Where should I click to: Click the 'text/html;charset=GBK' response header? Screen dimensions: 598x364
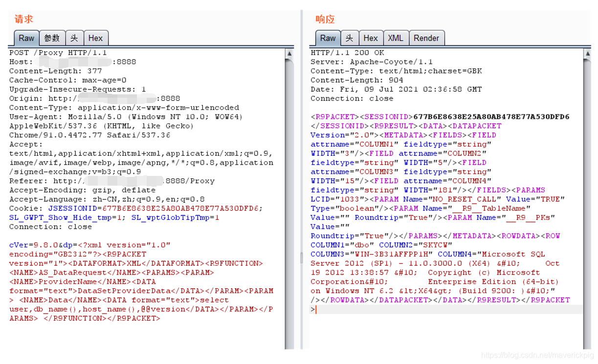tap(431, 71)
